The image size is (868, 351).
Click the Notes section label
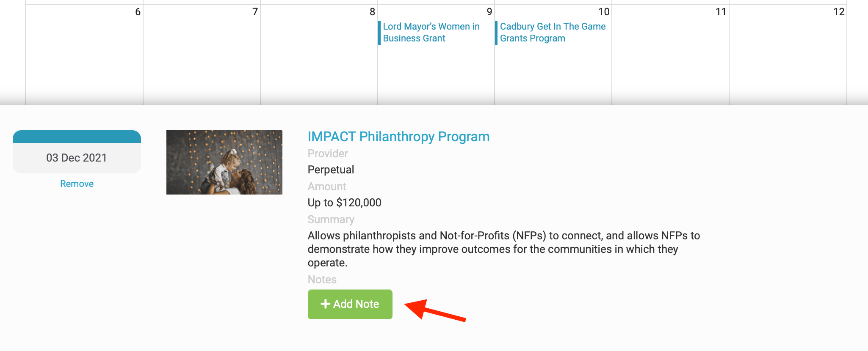coord(322,280)
